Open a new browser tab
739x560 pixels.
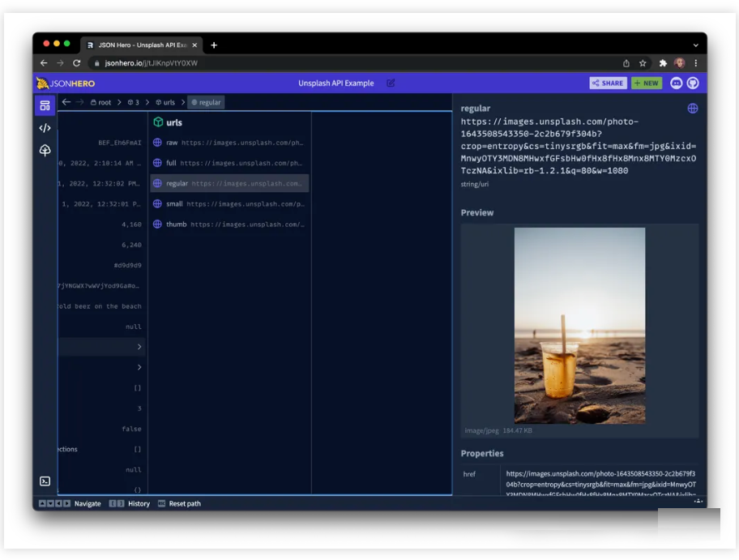(214, 45)
